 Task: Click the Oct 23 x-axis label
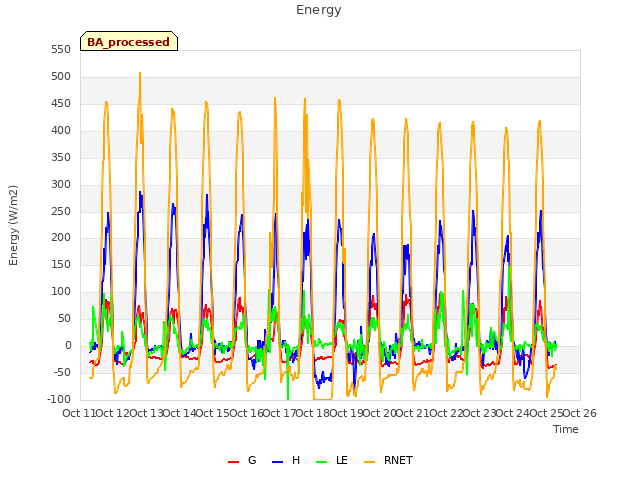tap(480, 413)
